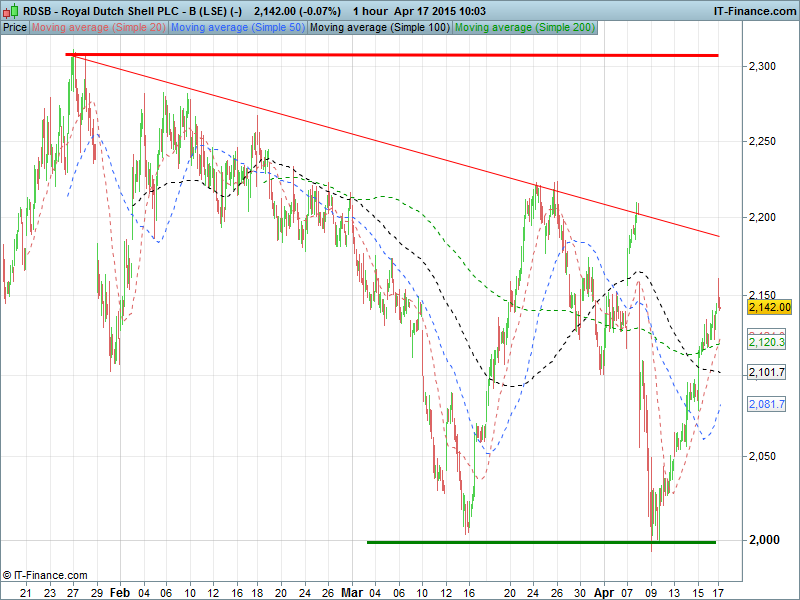Select the Price legend label
This screenshot has height=600, width=800.
point(15,27)
